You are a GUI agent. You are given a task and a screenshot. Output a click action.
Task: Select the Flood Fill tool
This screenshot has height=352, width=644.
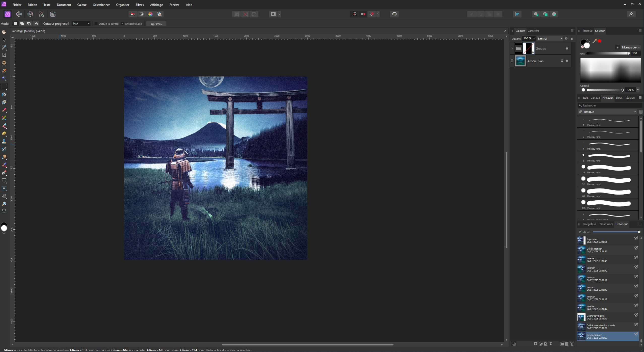point(4,94)
